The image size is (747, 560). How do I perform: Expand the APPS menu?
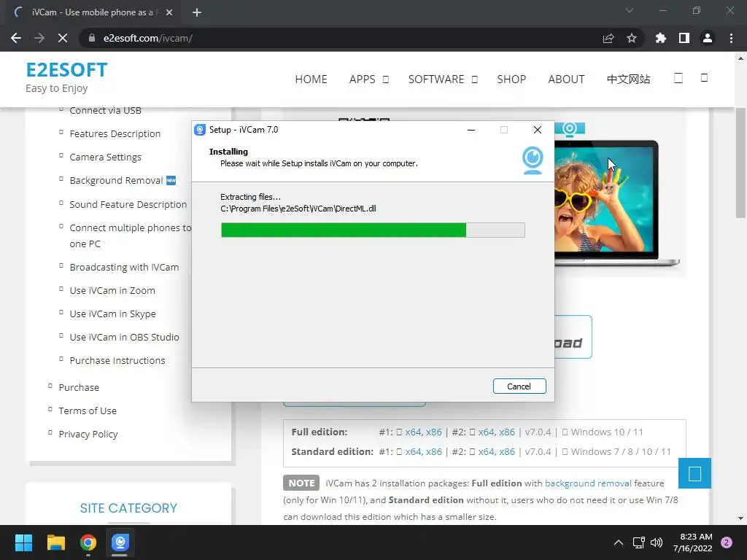pos(368,79)
